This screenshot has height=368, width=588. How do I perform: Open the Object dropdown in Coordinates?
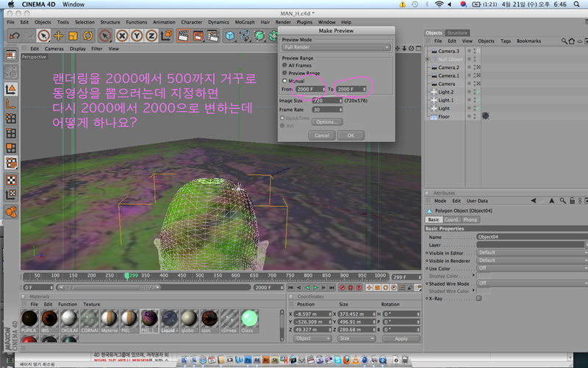[312, 339]
